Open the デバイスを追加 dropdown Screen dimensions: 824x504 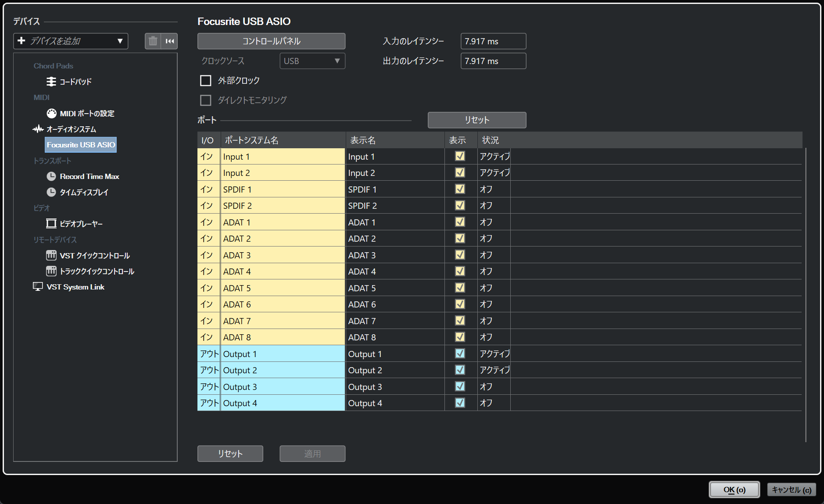[x=71, y=41]
